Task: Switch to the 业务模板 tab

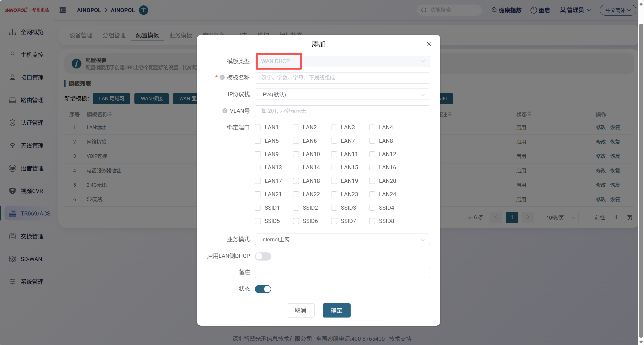Action: [x=181, y=35]
